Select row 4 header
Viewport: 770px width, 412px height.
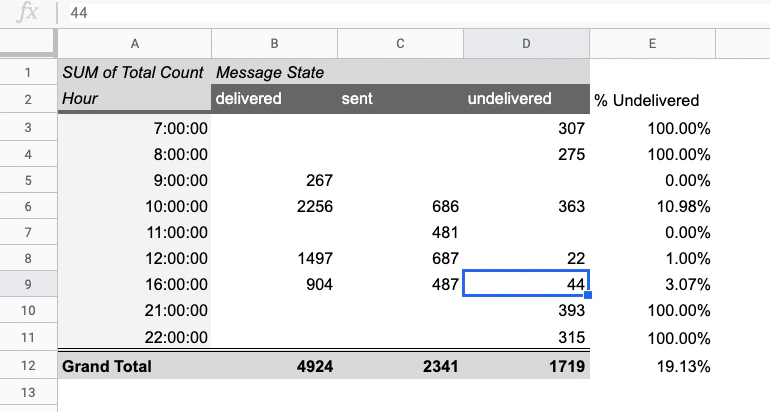coord(28,154)
